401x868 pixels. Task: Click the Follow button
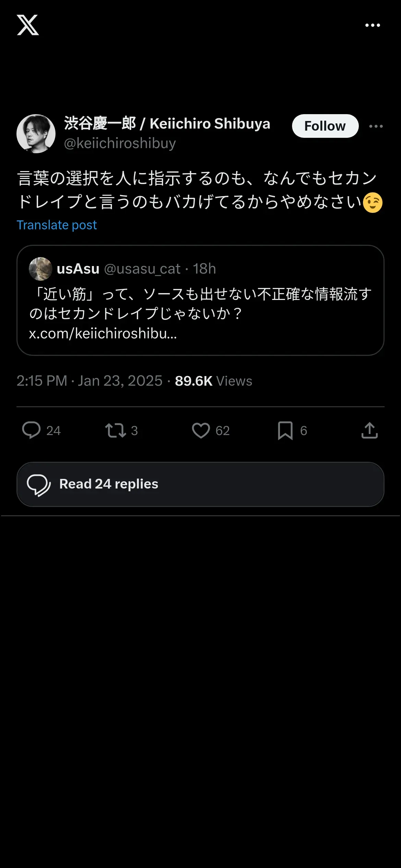(325, 126)
